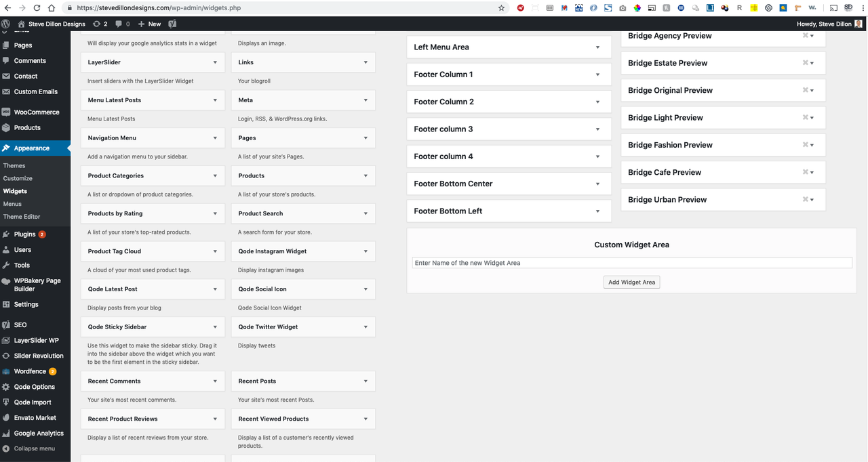Click the cast screen icon in toolbar

(x=833, y=8)
